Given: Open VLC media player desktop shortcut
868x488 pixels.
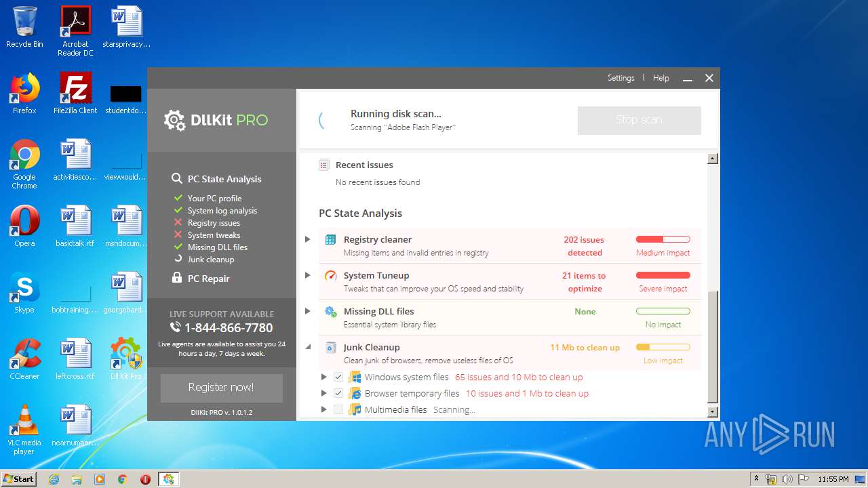Looking at the screenshot, I should pos(24,430).
